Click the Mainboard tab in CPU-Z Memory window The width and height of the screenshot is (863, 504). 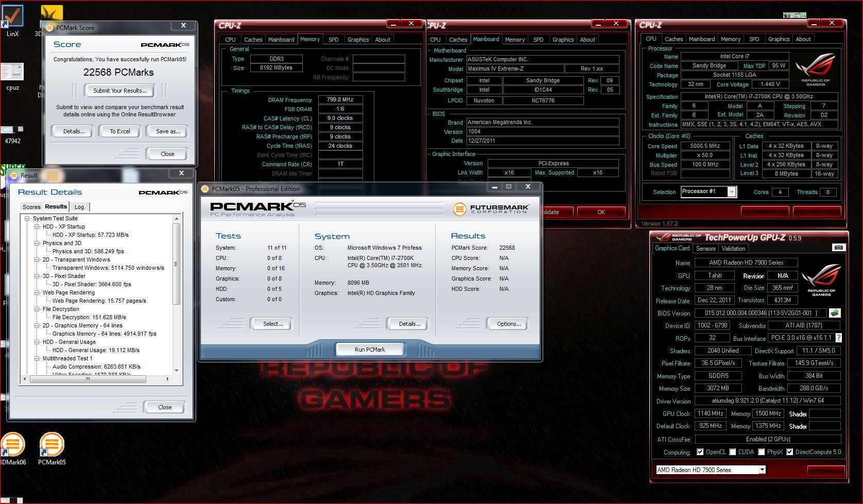pos(281,40)
